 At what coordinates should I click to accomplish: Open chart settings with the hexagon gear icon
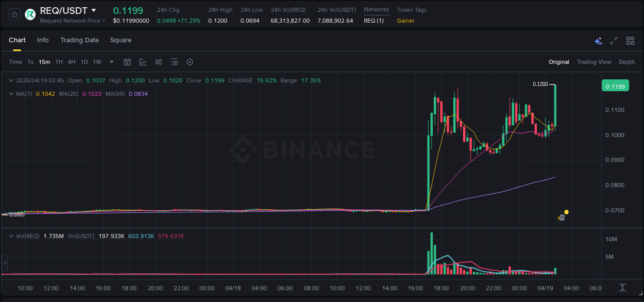coord(190,62)
